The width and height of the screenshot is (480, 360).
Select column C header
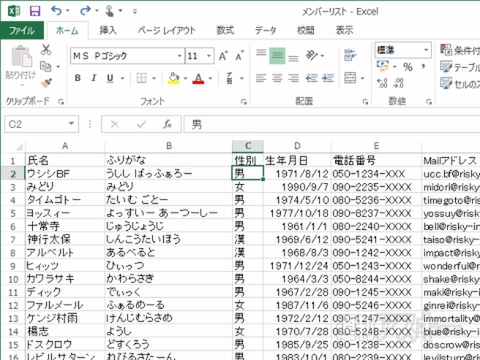248,146
